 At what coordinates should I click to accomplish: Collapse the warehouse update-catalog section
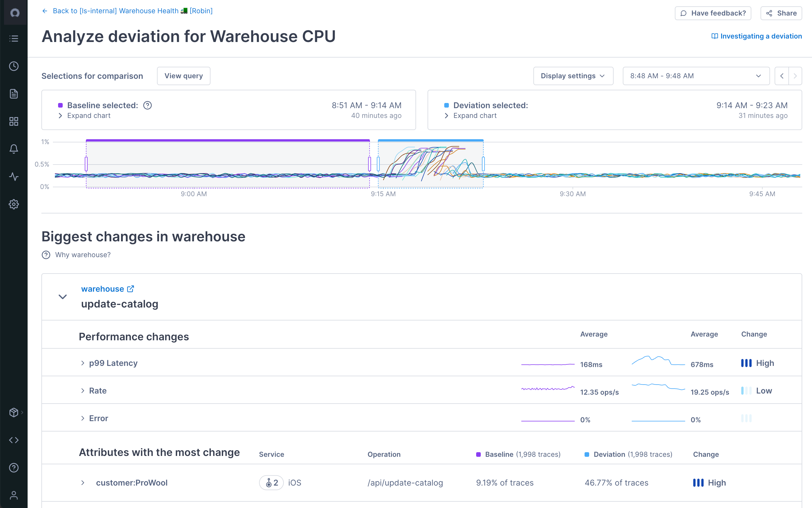[x=62, y=297]
